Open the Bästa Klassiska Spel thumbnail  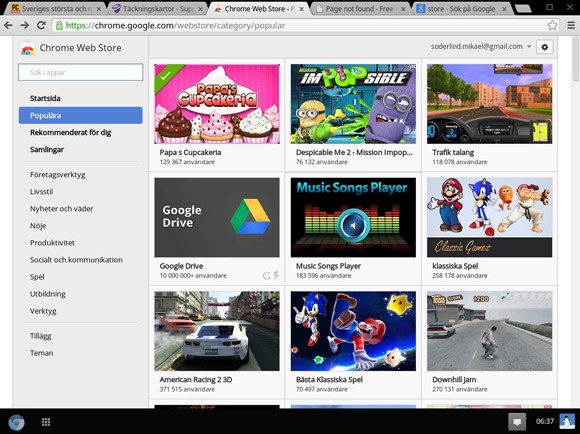353,331
